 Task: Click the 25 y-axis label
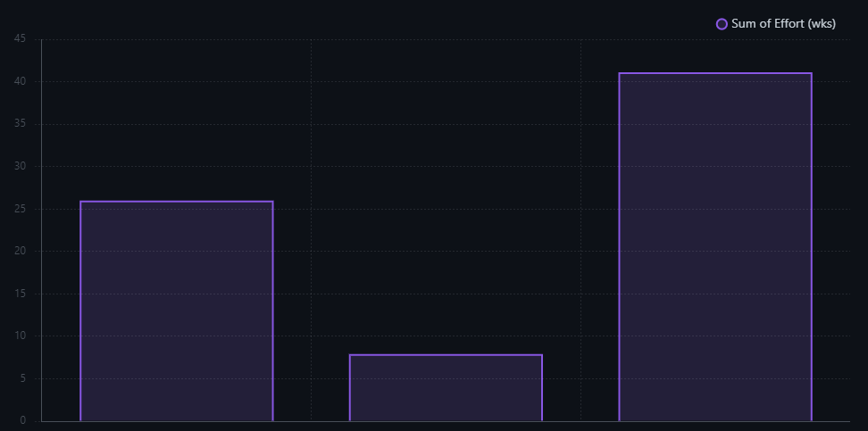(20, 209)
